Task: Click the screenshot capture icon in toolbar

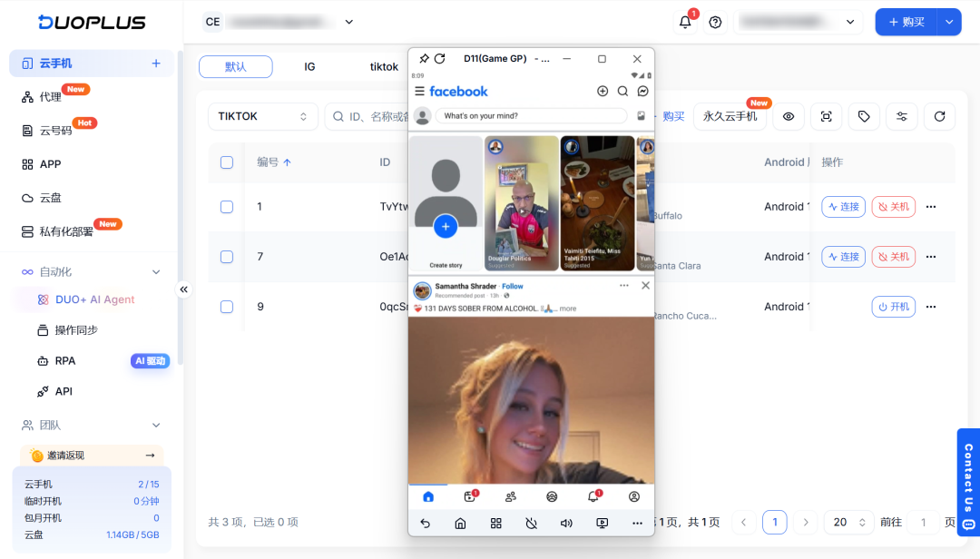Action: coord(827,116)
